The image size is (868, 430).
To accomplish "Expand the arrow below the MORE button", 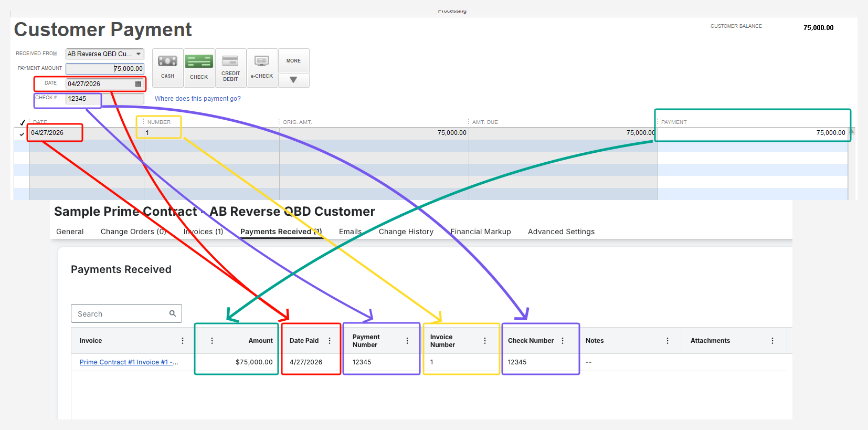I will click(x=293, y=80).
